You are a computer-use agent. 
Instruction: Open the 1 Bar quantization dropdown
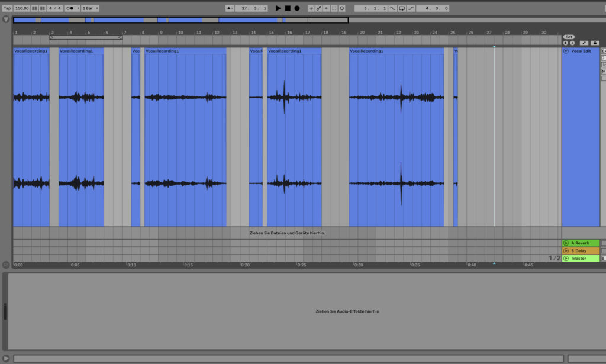91,8
